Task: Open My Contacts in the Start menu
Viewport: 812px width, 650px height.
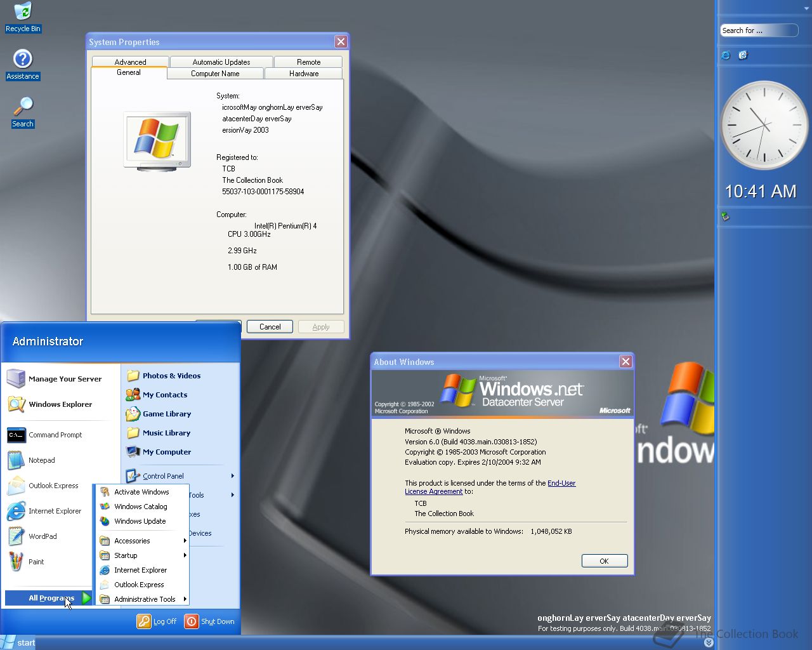Action: pos(157,395)
